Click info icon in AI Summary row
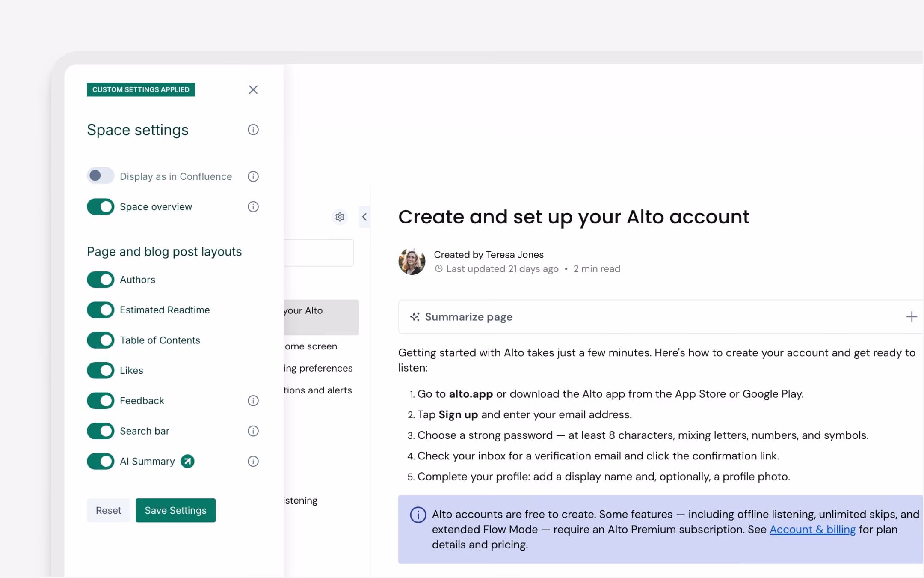The height and width of the screenshot is (578, 924). [253, 461]
